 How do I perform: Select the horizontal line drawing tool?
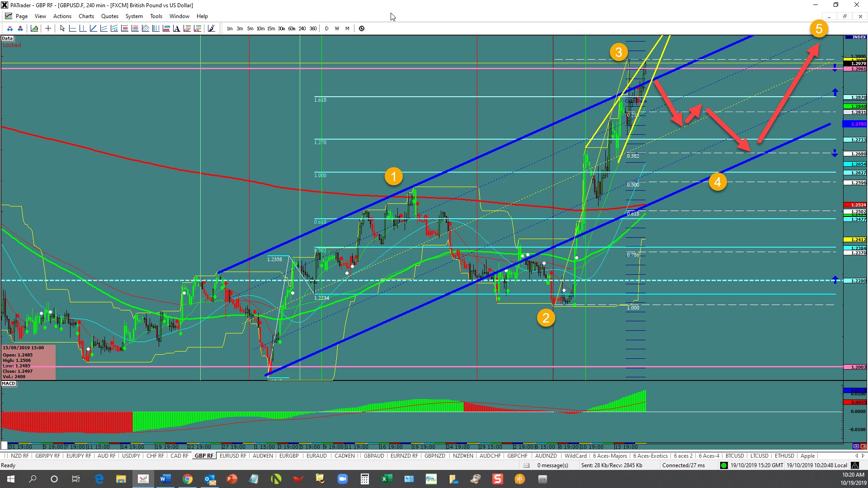[72, 28]
